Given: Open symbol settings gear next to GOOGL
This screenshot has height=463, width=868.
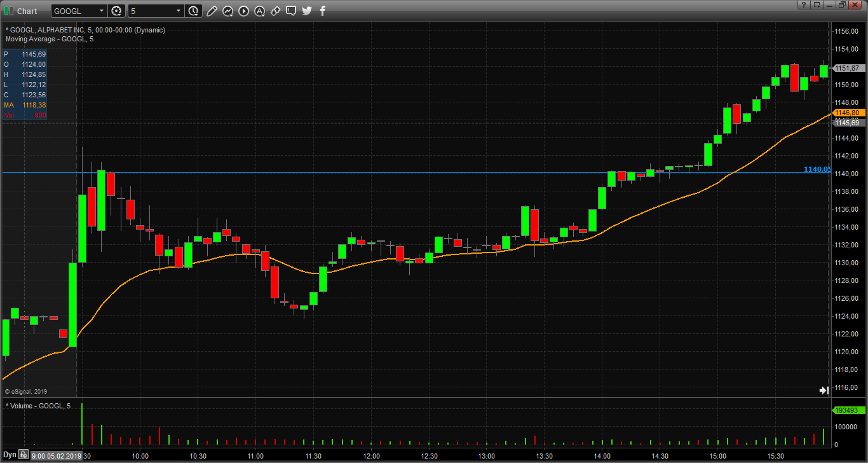Looking at the screenshot, I should [117, 11].
